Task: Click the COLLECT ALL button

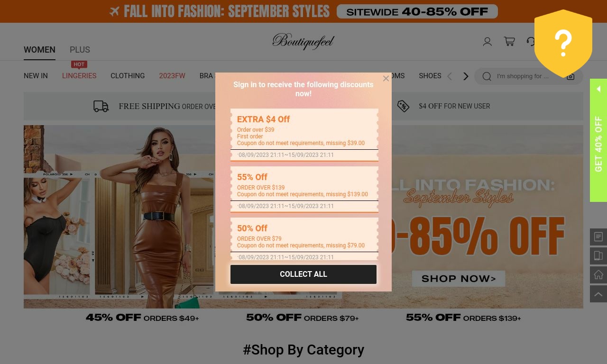Action: [x=303, y=274]
